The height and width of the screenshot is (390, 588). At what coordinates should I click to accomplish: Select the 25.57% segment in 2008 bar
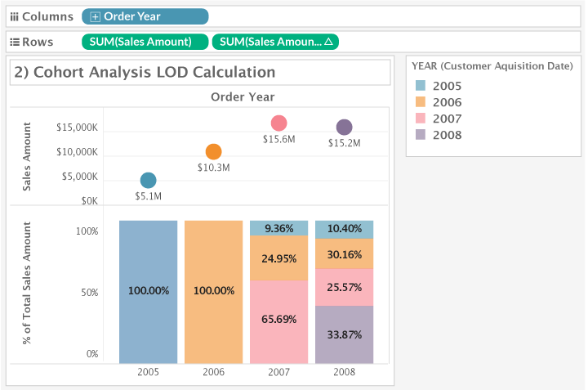tap(345, 287)
